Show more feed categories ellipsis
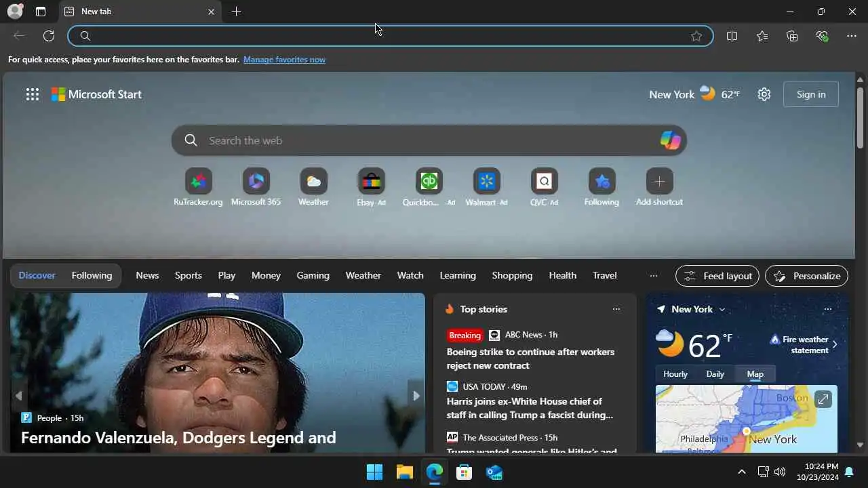868x488 pixels. pos(653,275)
